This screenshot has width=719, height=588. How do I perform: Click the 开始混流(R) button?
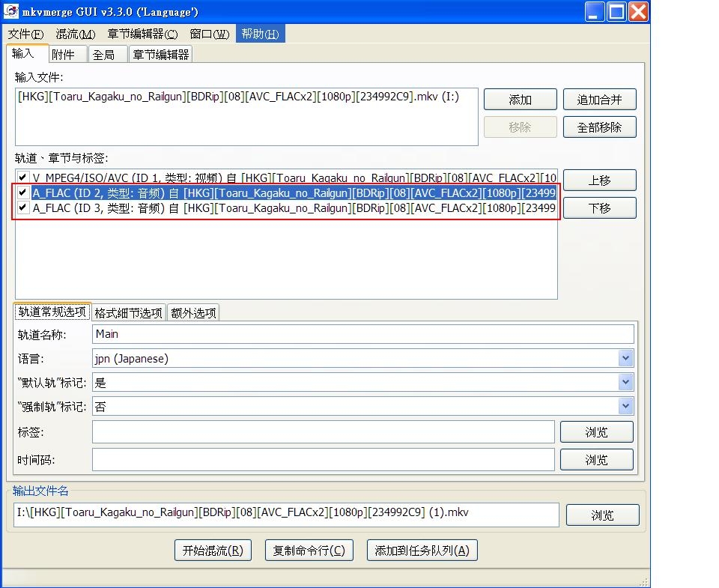pos(213,551)
